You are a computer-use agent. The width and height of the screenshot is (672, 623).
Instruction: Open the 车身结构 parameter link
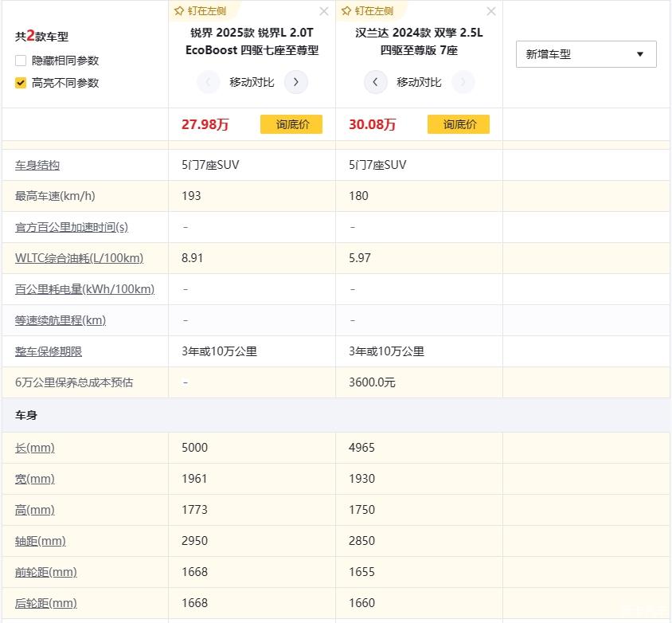pyautogui.click(x=37, y=165)
